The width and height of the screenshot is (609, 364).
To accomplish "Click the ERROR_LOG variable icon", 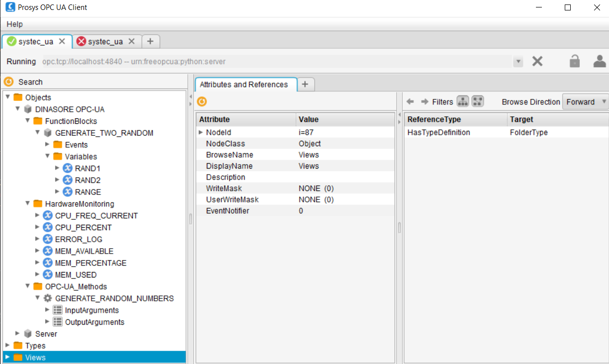I will click(48, 239).
